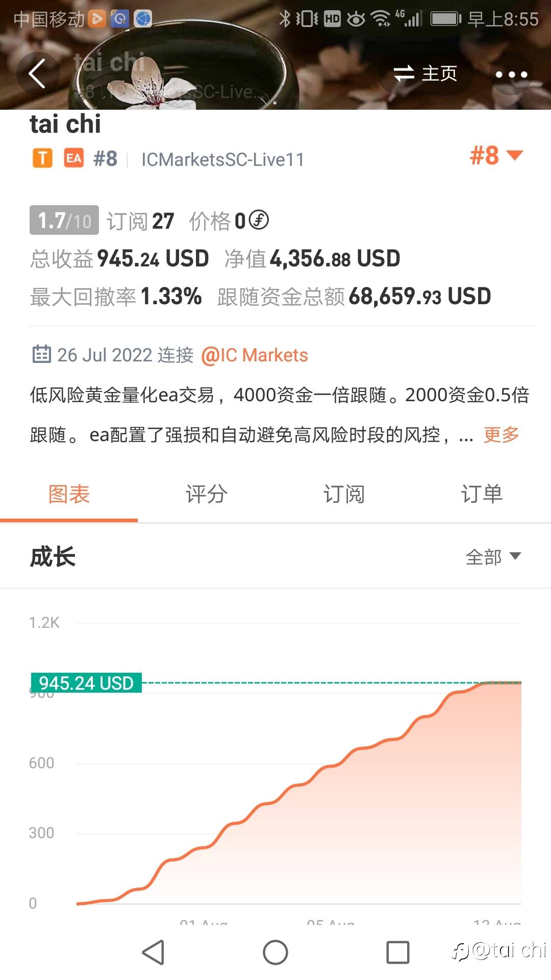This screenshot has height=980, width=551.
Task: Select the 图表 tab
Action: (x=69, y=494)
